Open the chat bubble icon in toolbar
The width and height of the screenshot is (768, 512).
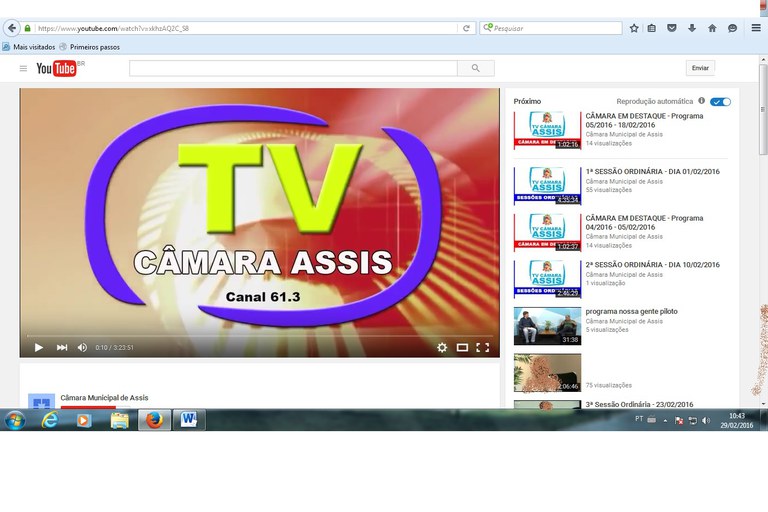coord(732,28)
